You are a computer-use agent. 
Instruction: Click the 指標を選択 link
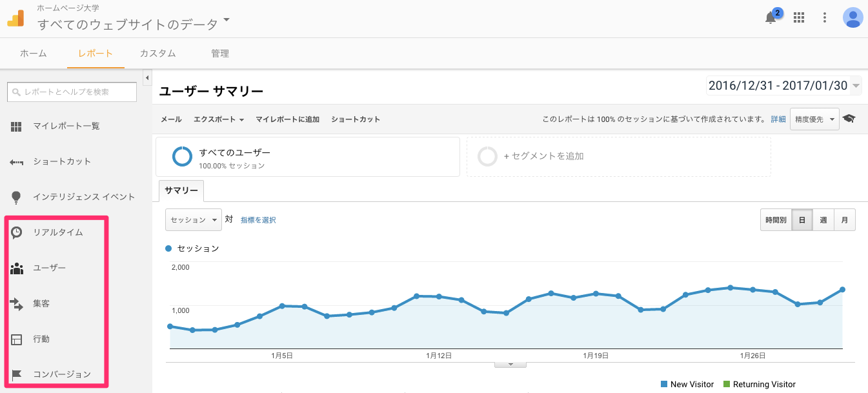point(258,220)
